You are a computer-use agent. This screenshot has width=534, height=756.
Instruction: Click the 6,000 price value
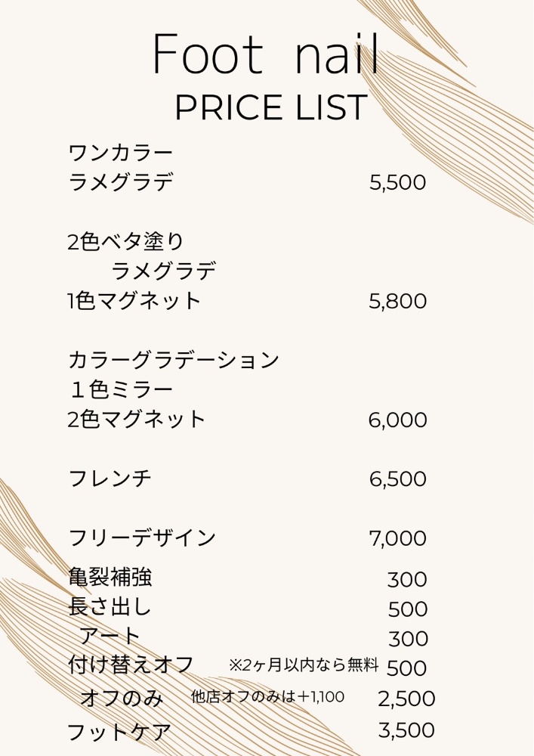[397, 420]
